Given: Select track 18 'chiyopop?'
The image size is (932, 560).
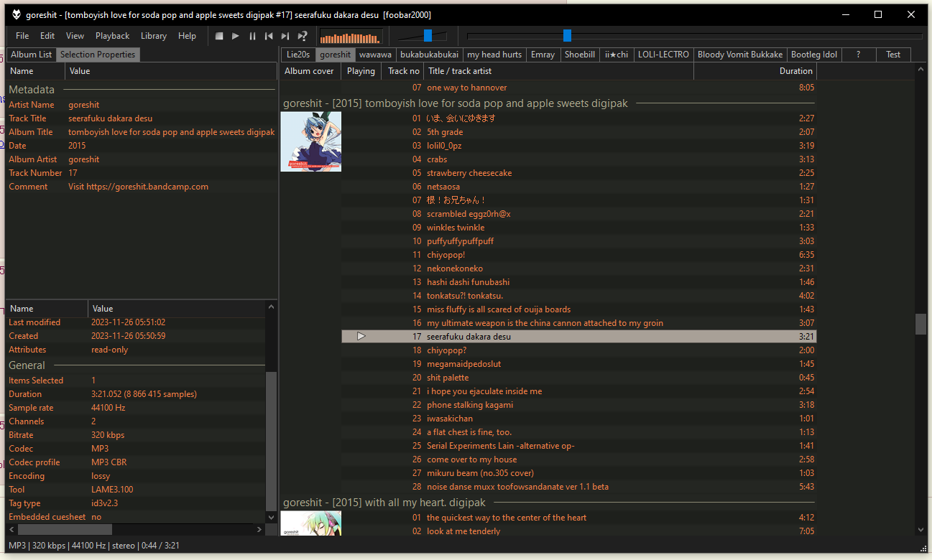Looking at the screenshot, I should click(x=578, y=350).
